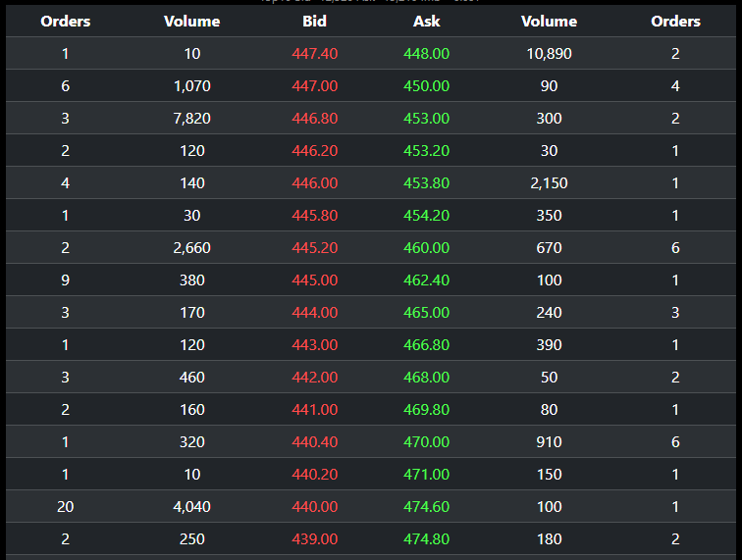Click the 2,150 ask volume cell

[549, 182]
